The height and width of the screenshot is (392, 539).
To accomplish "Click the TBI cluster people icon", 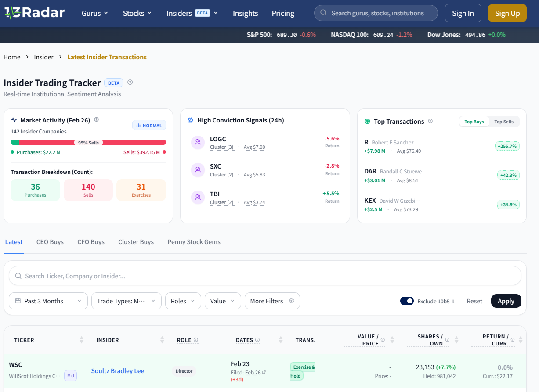I will click(198, 198).
